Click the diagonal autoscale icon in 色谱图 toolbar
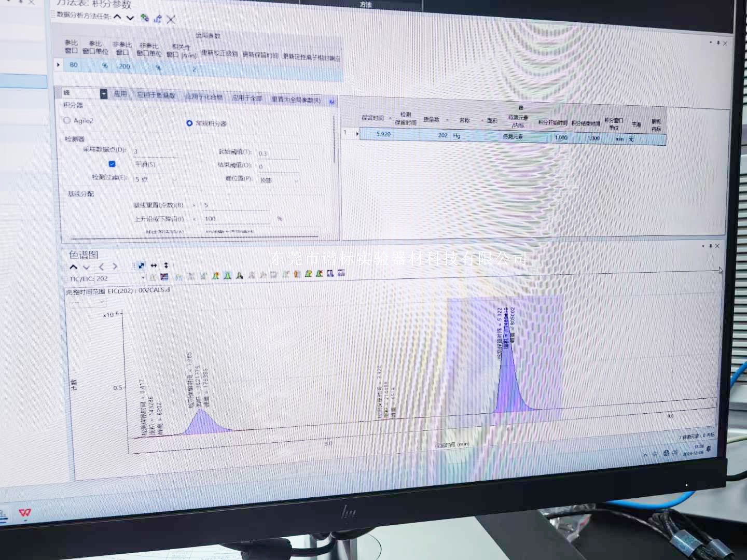 (141, 265)
